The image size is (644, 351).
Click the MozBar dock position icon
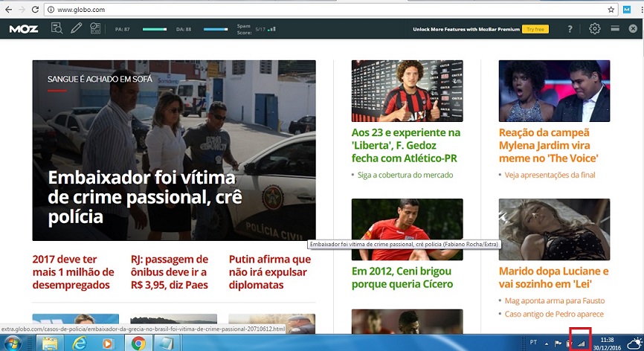(615, 28)
